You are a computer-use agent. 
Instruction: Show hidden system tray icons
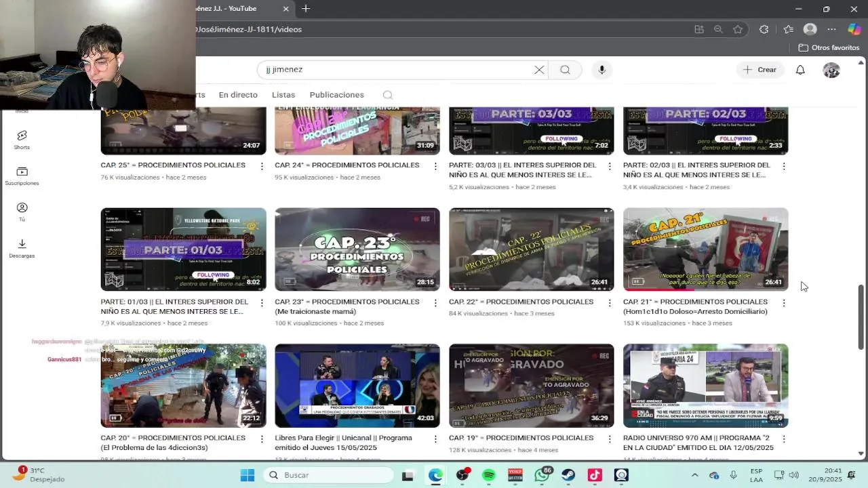click(x=694, y=475)
